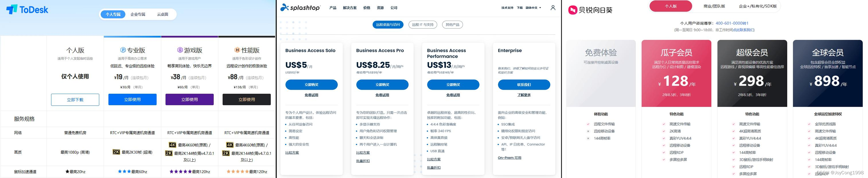Select the 超级会员 ¥298/年 card
Viewport: 868px width, 178px height.
click(x=752, y=73)
